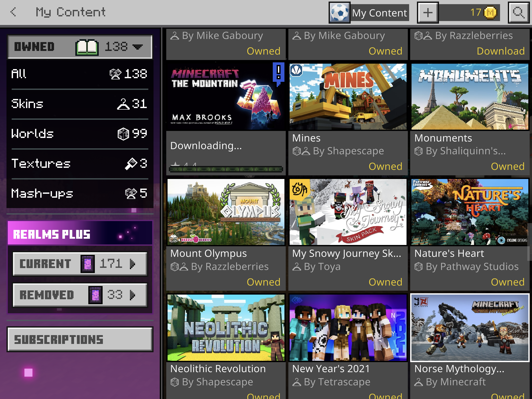Open the Subscriptions button

click(x=79, y=339)
